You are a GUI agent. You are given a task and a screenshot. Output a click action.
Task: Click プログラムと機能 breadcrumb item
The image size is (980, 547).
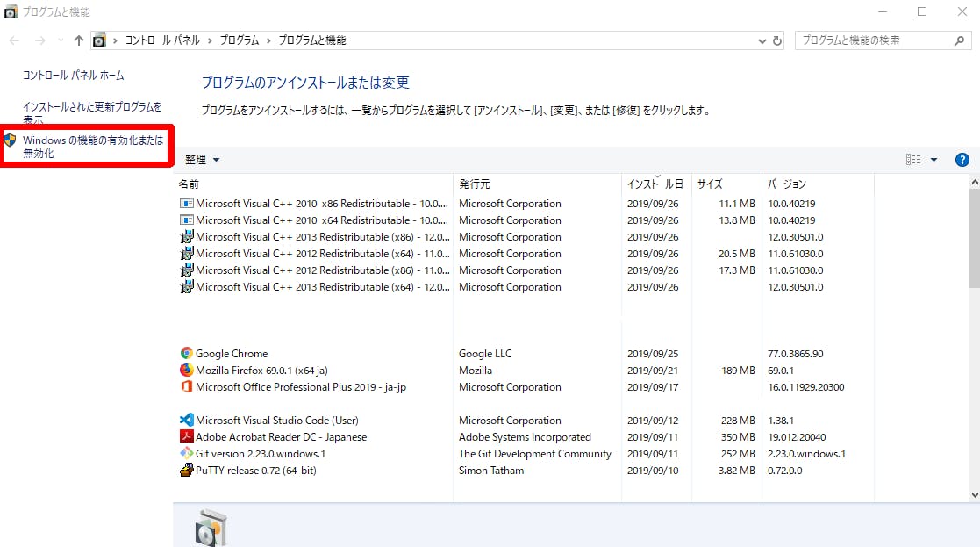[x=311, y=40]
